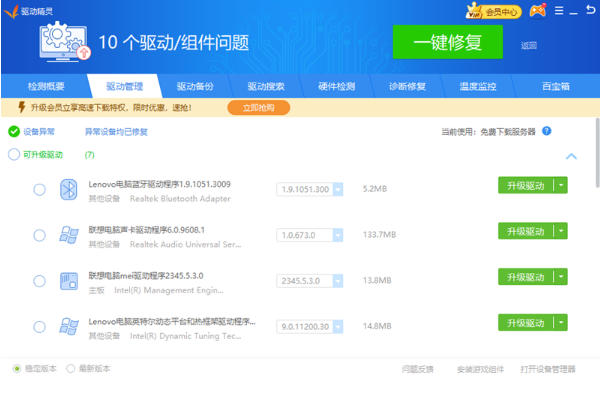Switch to the 诊断修复 tab

[x=408, y=86]
